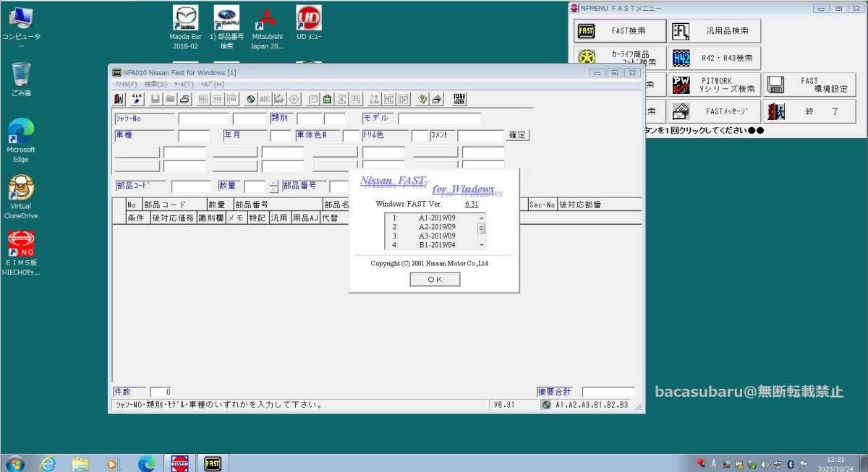Click the 確定 confirm button
The width and height of the screenshot is (868, 472).
pyautogui.click(x=518, y=134)
